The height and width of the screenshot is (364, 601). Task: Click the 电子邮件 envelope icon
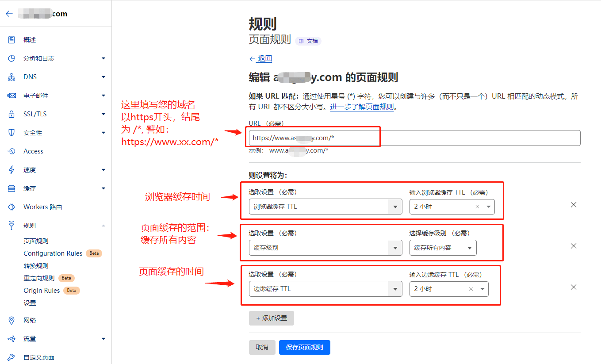click(11, 96)
